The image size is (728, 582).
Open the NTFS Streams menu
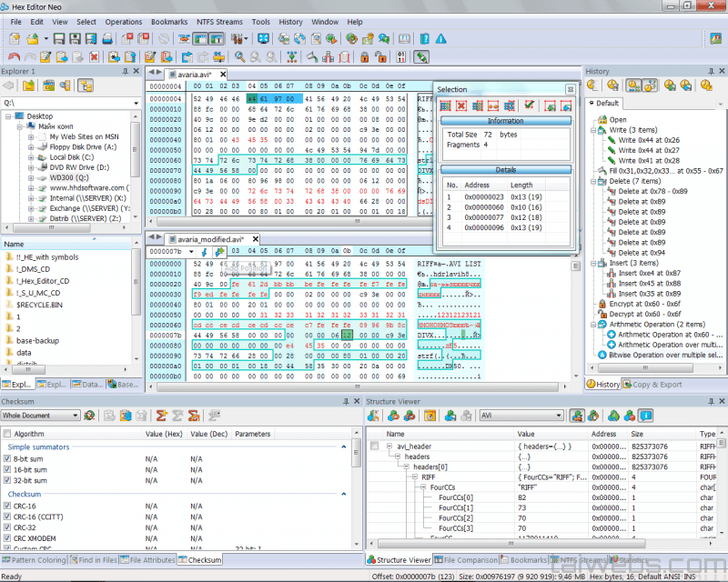click(x=217, y=21)
